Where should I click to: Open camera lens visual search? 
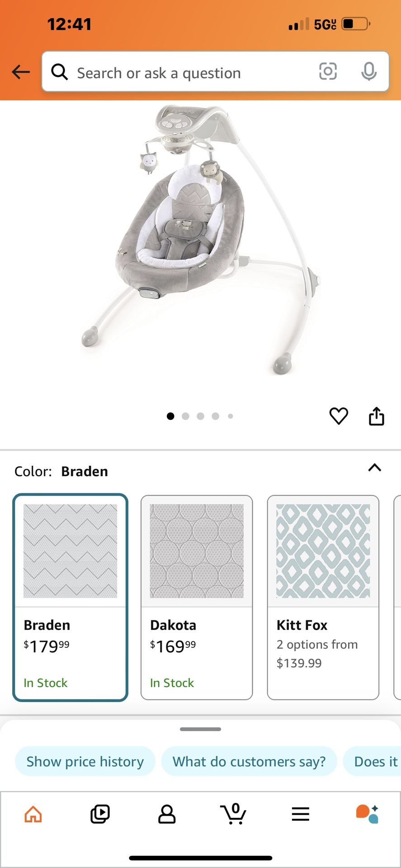tap(328, 71)
